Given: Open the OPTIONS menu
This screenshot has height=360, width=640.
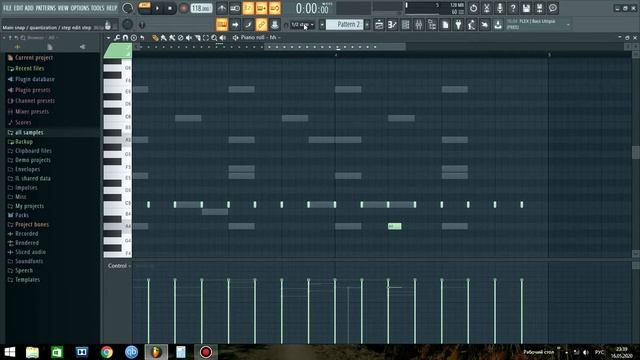Looking at the screenshot, I should tap(80, 8).
